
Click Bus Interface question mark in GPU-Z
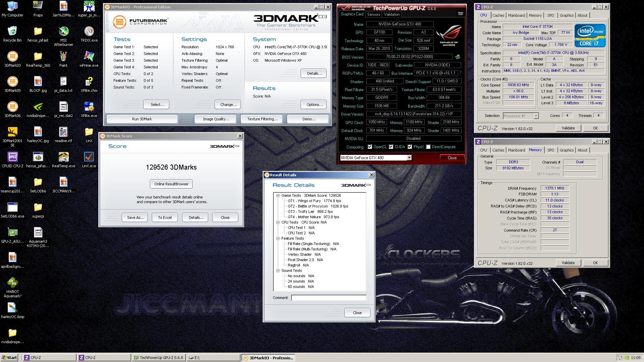[x=460, y=73]
